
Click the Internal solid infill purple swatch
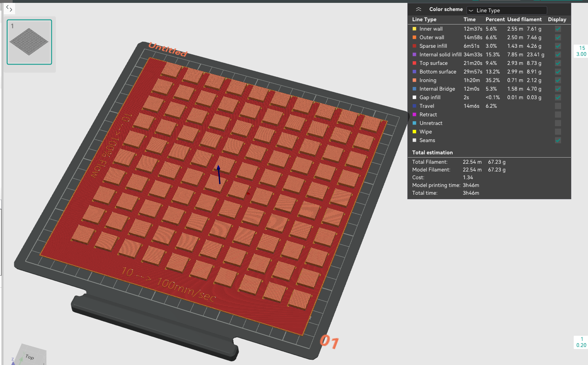click(x=414, y=55)
